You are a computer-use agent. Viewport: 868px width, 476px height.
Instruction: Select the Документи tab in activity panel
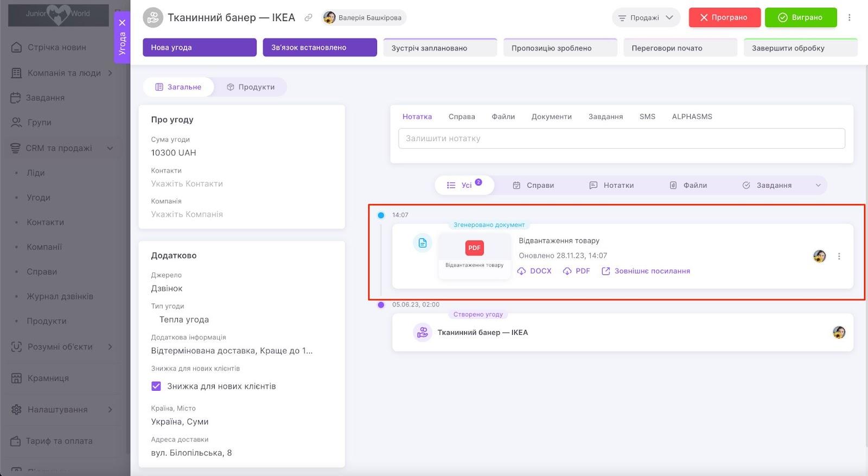[551, 117]
